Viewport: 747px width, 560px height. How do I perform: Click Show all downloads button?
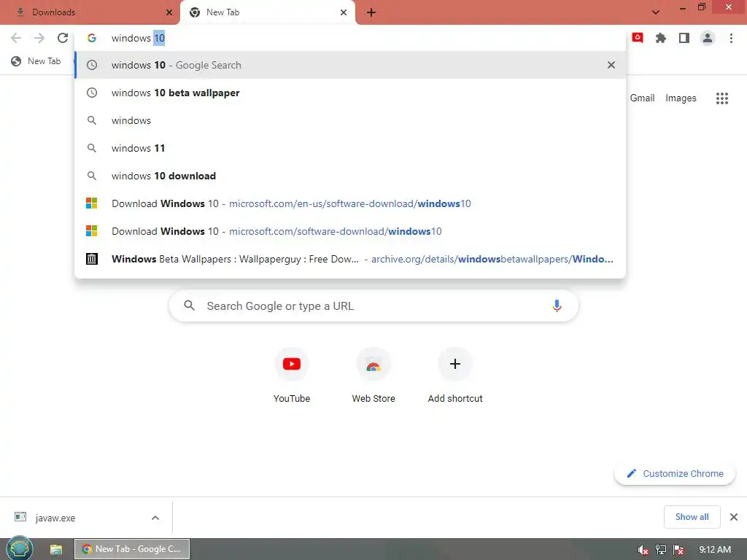(692, 517)
